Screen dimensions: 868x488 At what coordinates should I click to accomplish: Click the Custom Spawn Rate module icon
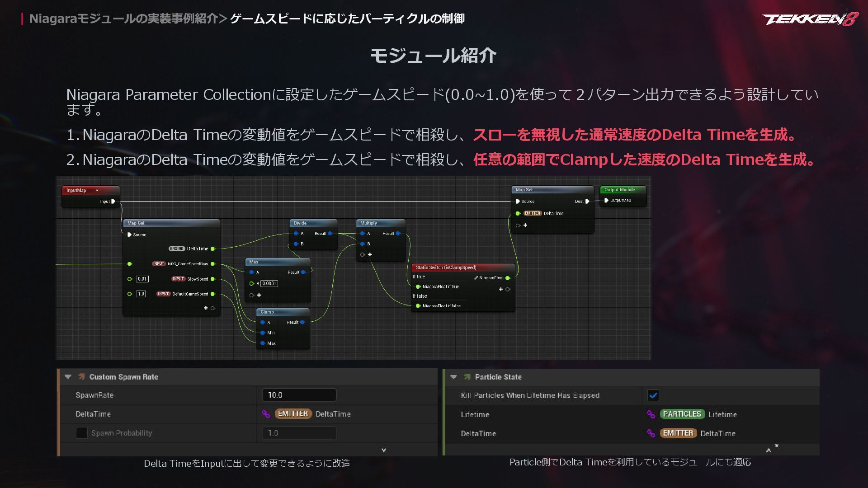click(x=82, y=376)
